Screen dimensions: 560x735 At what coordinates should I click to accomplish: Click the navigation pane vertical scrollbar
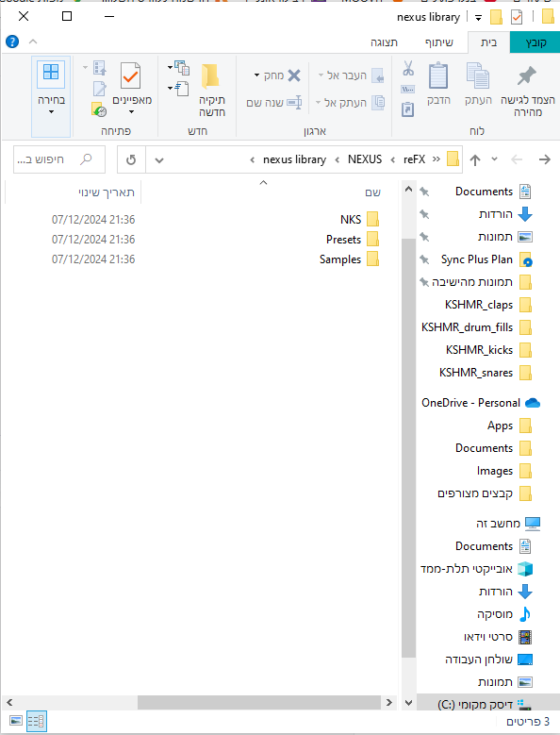pos(408,447)
